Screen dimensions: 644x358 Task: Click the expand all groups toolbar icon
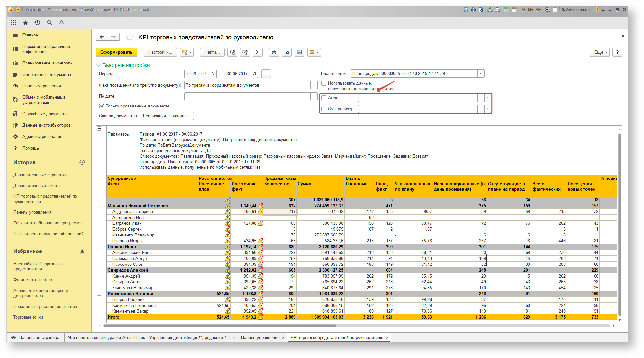point(245,52)
